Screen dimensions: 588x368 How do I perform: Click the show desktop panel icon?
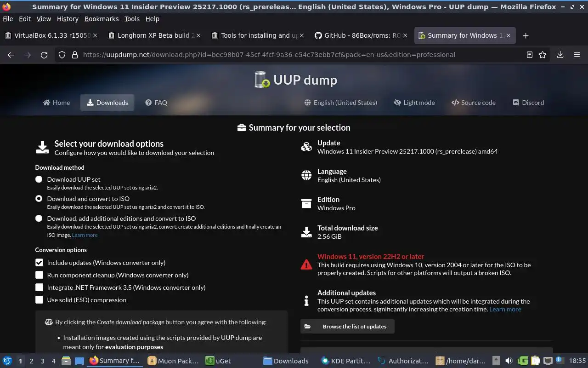pyautogui.click(x=79, y=361)
